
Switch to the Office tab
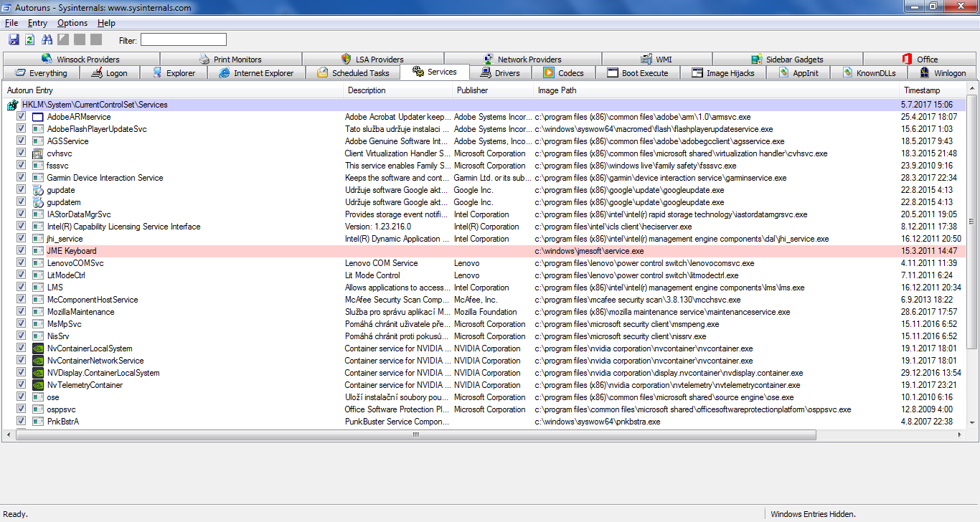(x=919, y=59)
